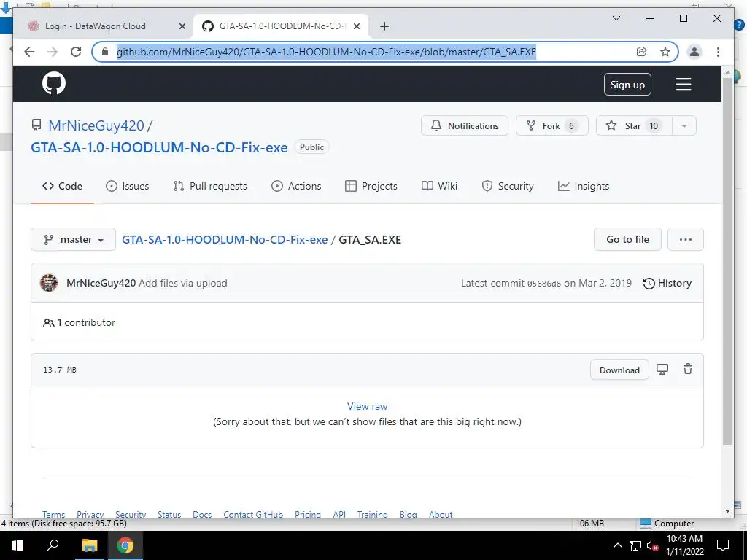Expand the master branch selector
The height and width of the screenshot is (560, 747).
(74, 239)
